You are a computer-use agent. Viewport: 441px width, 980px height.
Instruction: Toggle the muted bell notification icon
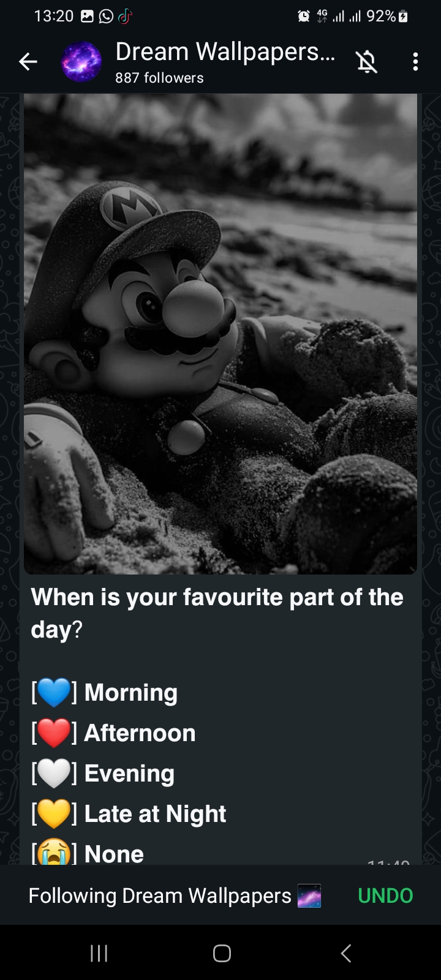[366, 62]
